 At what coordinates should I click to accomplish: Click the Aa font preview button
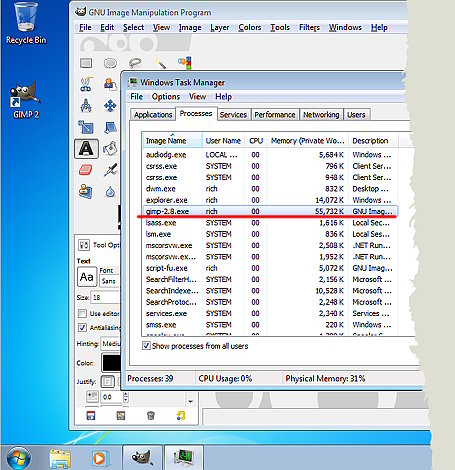(x=87, y=277)
